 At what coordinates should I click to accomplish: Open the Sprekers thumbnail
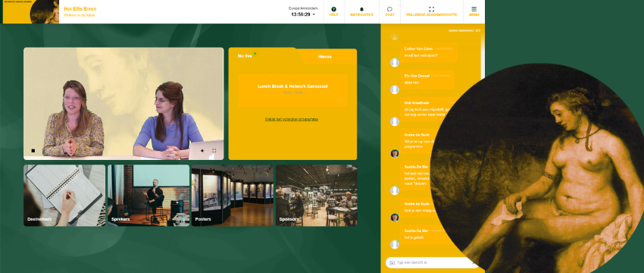[148, 196]
